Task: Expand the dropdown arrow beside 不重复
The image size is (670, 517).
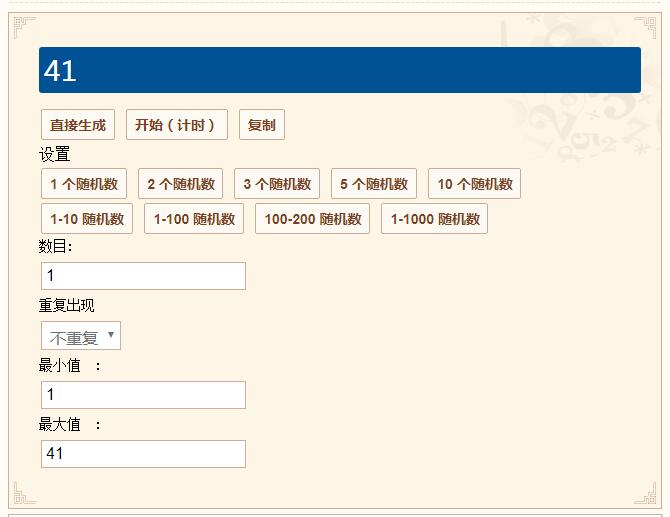Action: (x=111, y=335)
